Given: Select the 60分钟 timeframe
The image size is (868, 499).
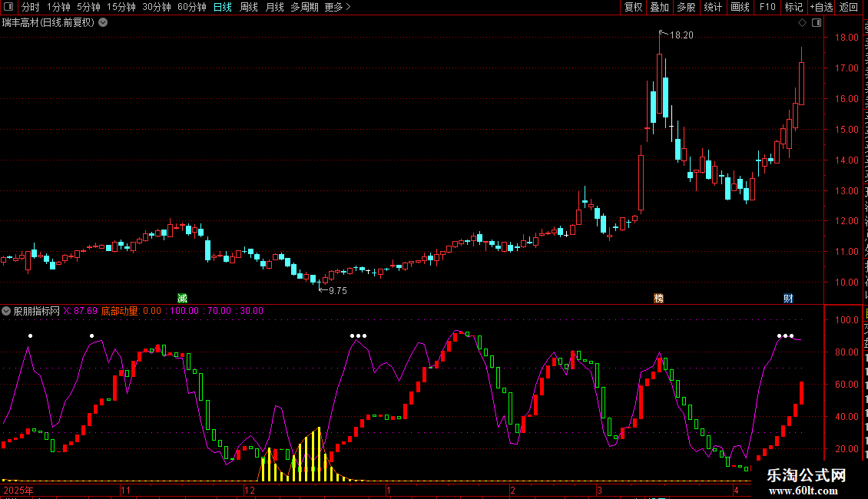Looking at the screenshot, I should [x=192, y=7].
